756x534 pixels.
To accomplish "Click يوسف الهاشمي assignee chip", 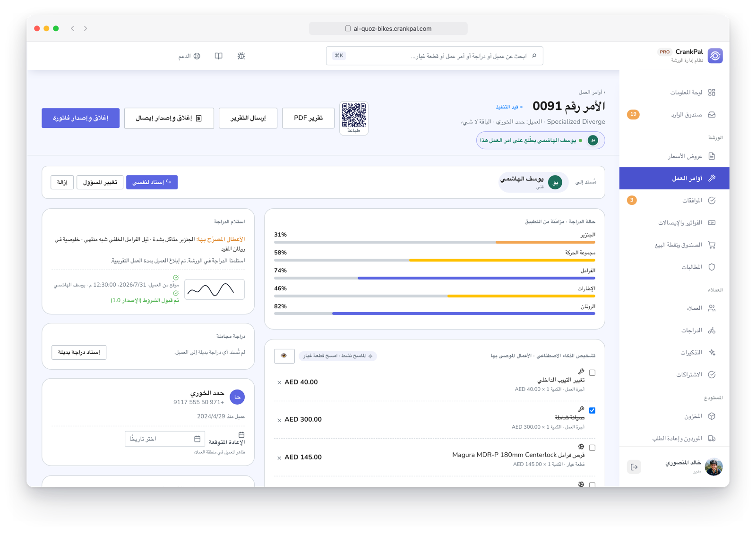I will coord(533,182).
